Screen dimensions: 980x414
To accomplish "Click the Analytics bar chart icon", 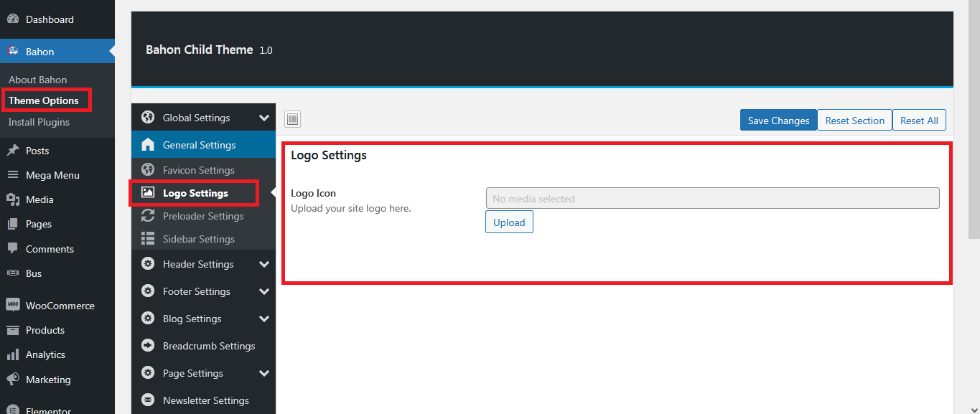I will tap(12, 354).
